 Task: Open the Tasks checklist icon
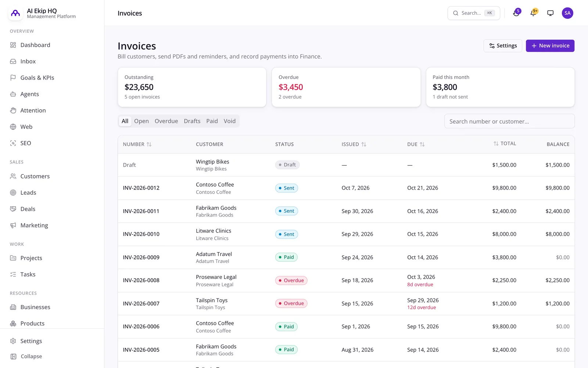pos(13,275)
